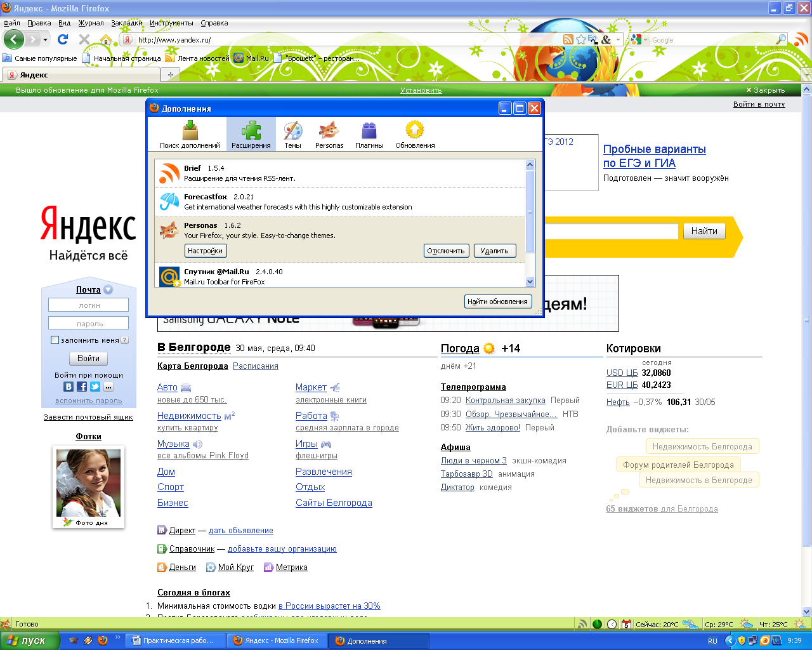Bookmark this page with the star icon
Screen dimensions: 812x650
pyautogui.click(x=580, y=39)
